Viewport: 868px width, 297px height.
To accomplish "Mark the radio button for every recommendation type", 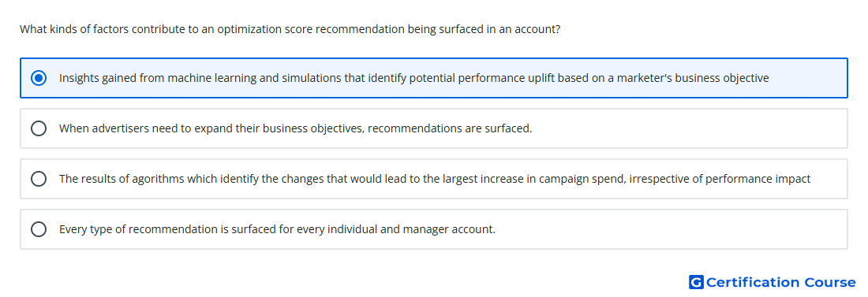I will (x=39, y=229).
